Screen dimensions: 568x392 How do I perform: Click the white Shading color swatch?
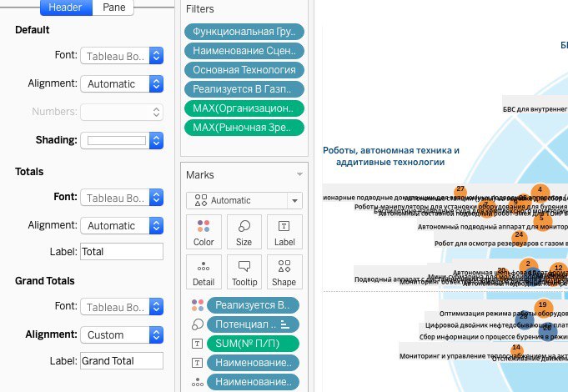pos(117,141)
